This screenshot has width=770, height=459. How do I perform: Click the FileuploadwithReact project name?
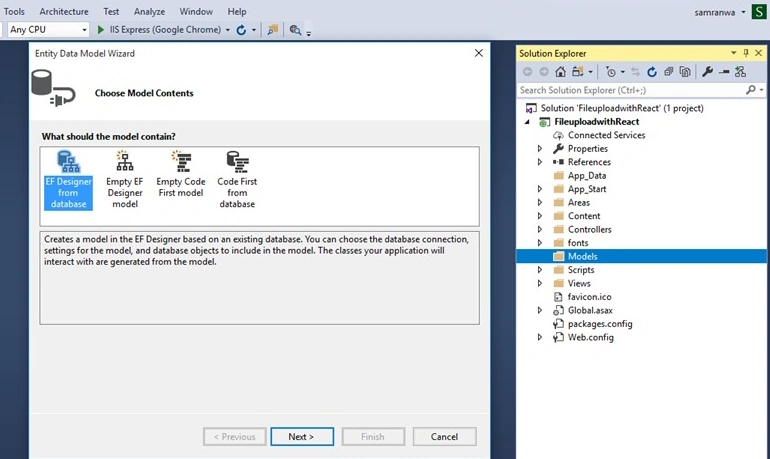(x=597, y=122)
